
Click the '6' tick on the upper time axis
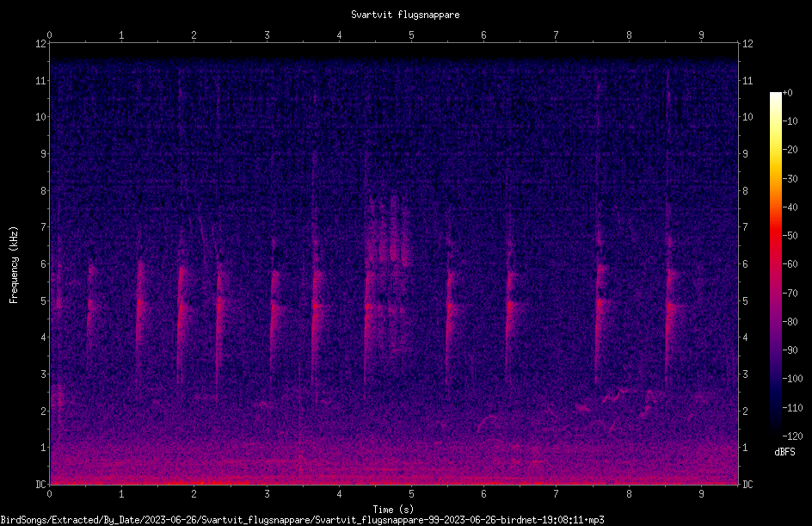(483, 35)
